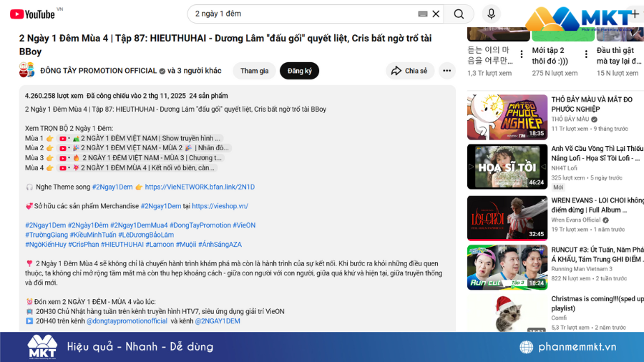Open the @dongtaypromotionofficial channel mention

[127, 321]
